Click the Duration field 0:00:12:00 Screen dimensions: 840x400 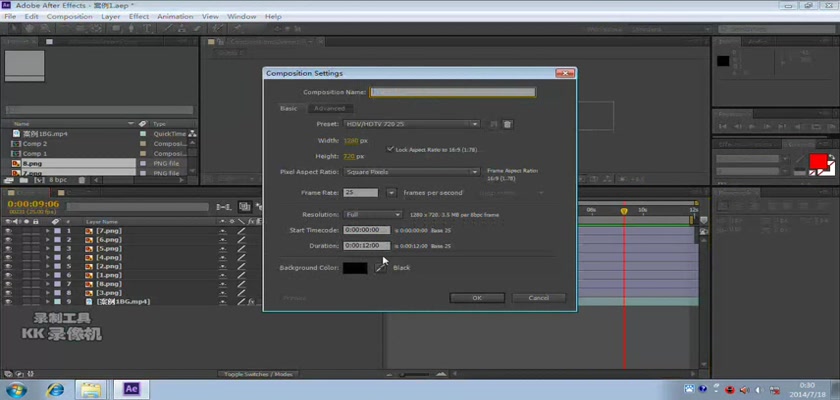coord(367,246)
